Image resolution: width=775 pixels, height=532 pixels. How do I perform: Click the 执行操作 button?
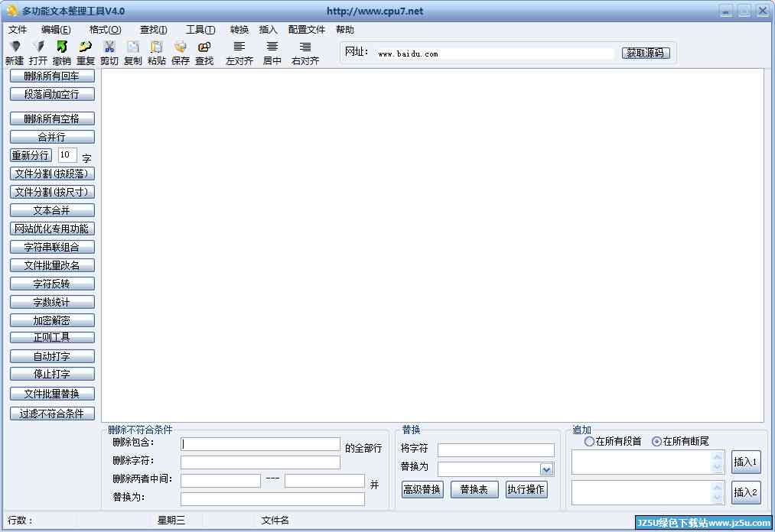point(526,489)
